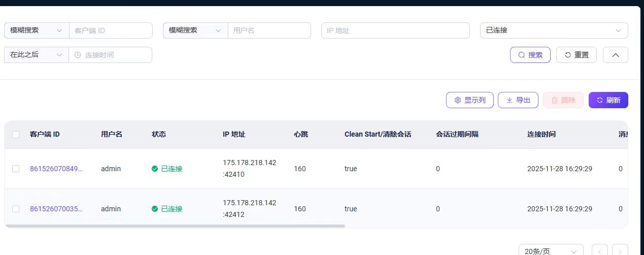Collapse the filter panel with up chevron

(x=615, y=55)
